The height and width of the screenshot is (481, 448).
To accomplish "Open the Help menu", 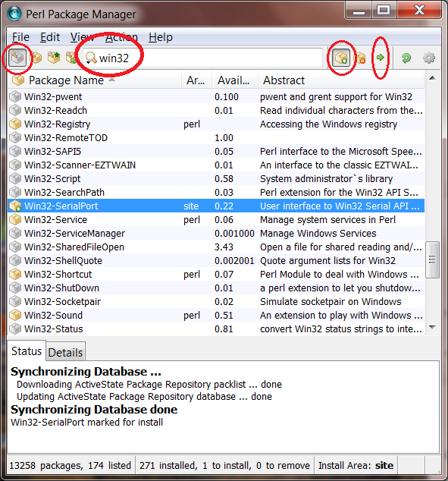I will pyautogui.click(x=161, y=37).
